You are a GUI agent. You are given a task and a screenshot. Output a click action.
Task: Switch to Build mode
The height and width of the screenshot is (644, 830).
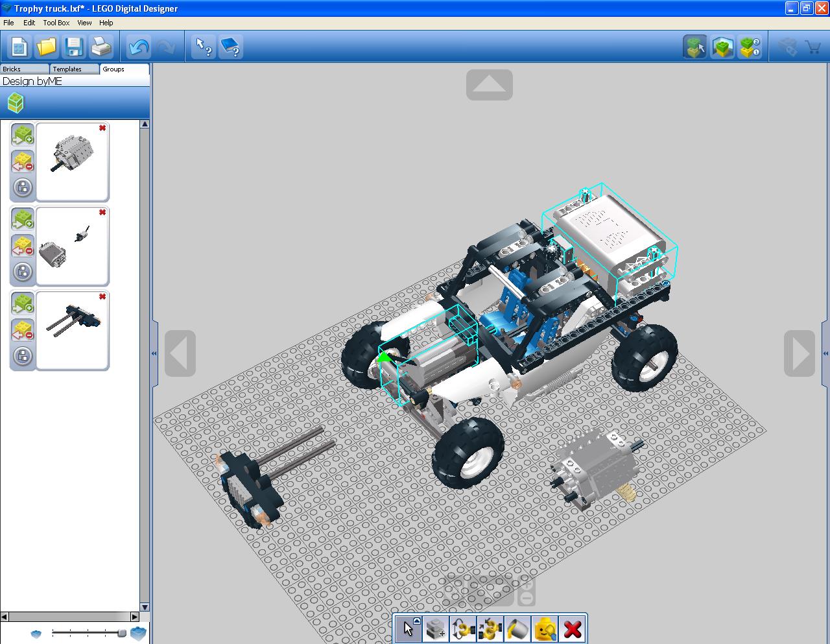point(695,47)
